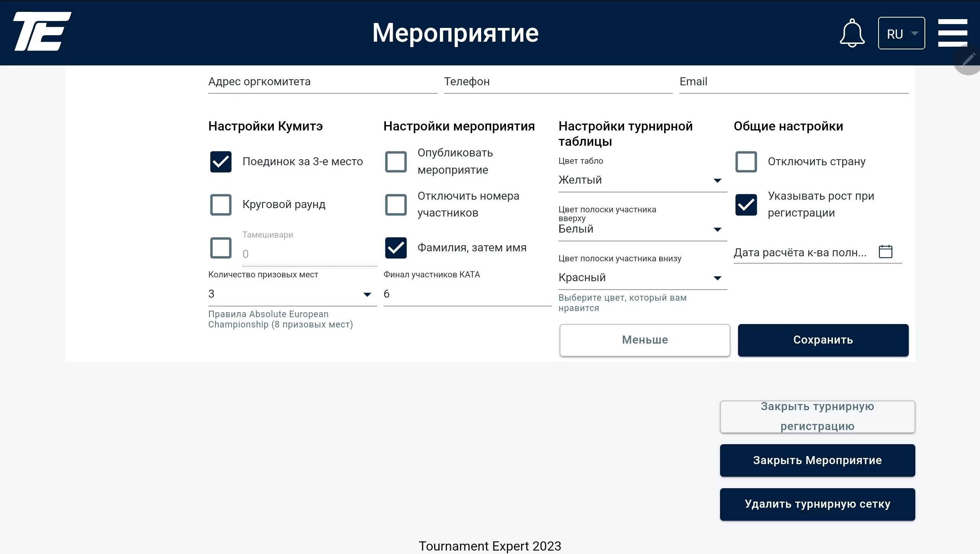Open top stripe color dropdown Белый
The width and height of the screenshot is (980, 554).
643,229
